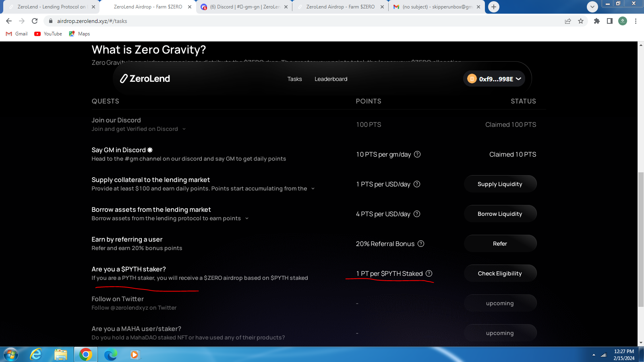
Task: Click the Borrow Liquidity button
Action: pos(500,214)
